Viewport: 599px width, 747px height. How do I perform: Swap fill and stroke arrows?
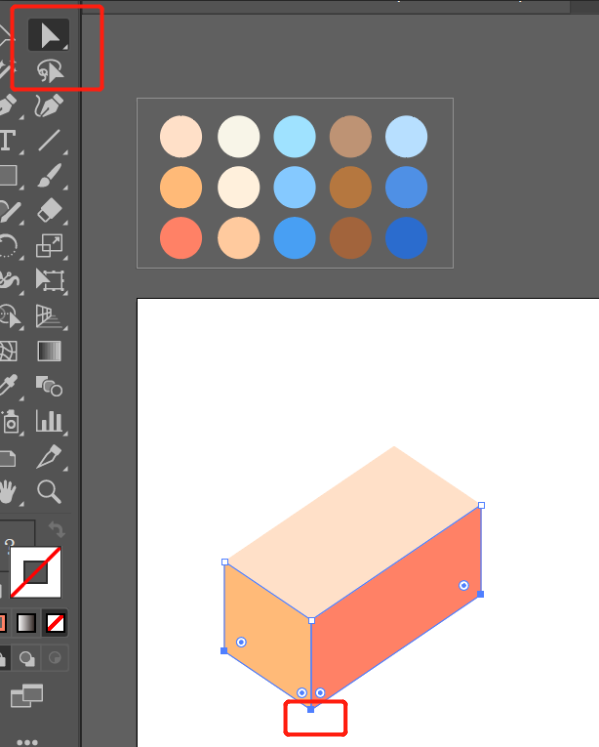point(56,529)
